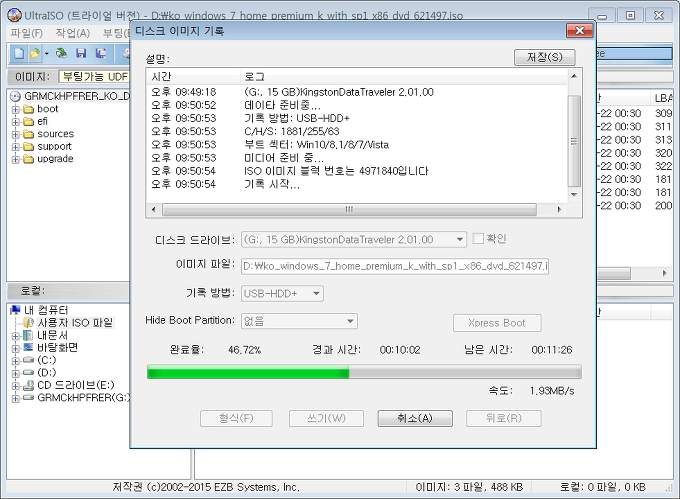
Task: Select the boot folder icon
Action: coord(29,109)
